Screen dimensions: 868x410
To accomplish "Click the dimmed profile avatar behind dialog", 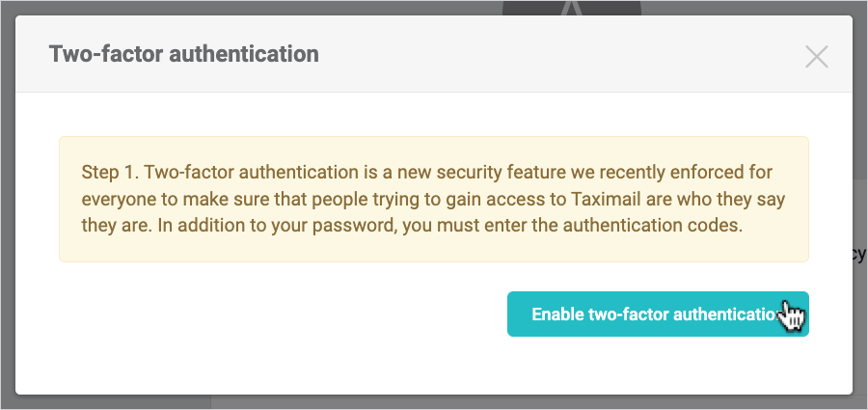I will point(571,7).
